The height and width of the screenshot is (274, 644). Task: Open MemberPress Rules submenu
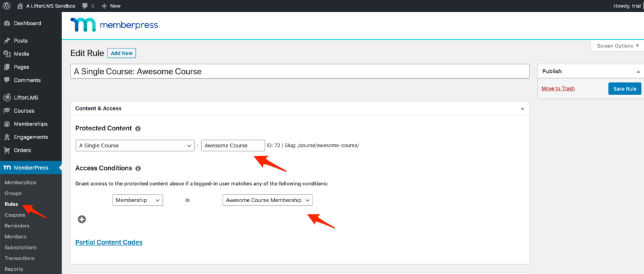(x=11, y=204)
